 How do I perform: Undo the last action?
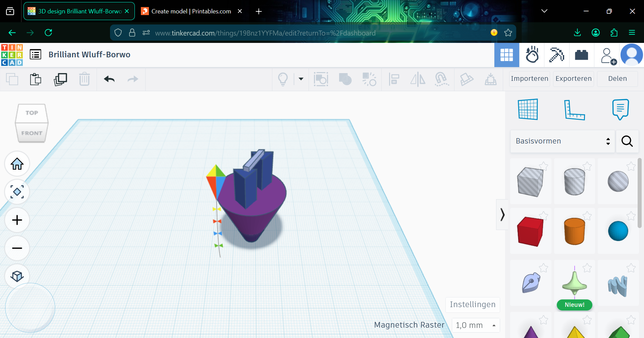(109, 79)
